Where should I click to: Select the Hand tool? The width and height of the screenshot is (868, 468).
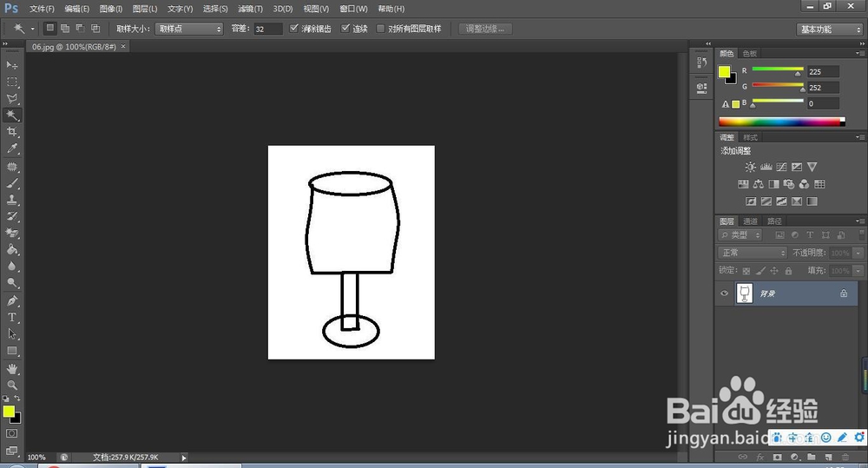coord(11,369)
